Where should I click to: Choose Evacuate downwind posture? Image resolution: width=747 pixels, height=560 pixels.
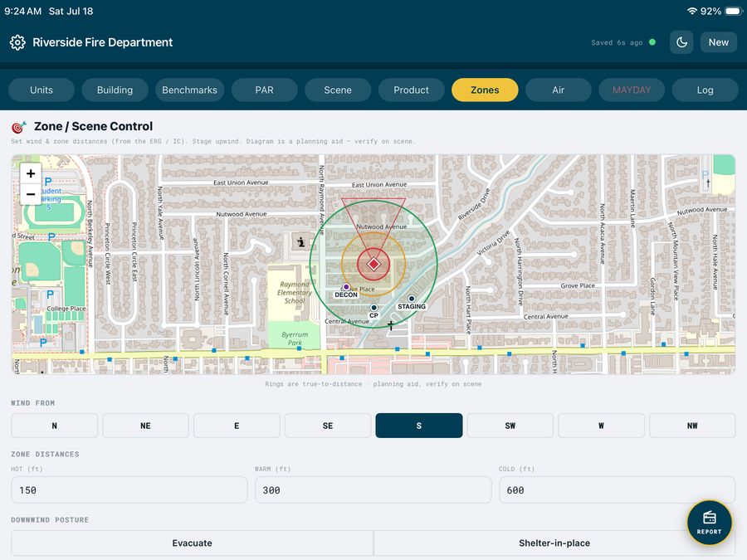coord(192,543)
